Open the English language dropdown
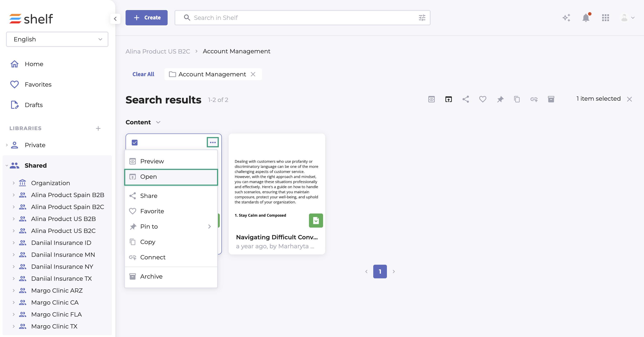Screen dimensions: 644x337 [57, 39]
